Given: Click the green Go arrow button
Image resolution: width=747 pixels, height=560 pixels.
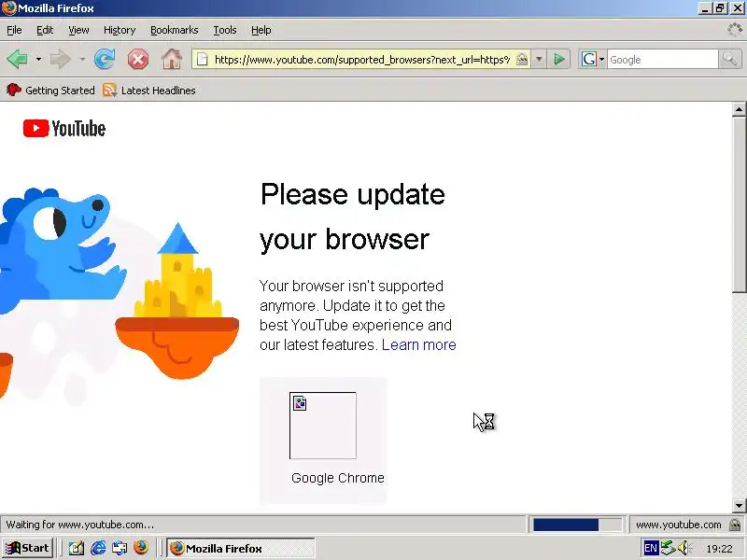Looking at the screenshot, I should (x=559, y=60).
